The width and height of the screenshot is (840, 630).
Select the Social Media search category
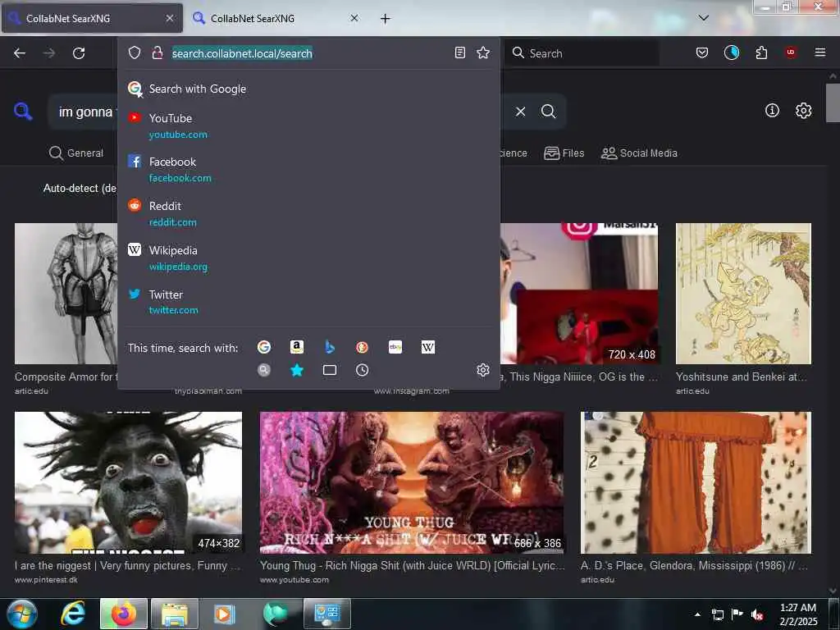pyautogui.click(x=639, y=153)
